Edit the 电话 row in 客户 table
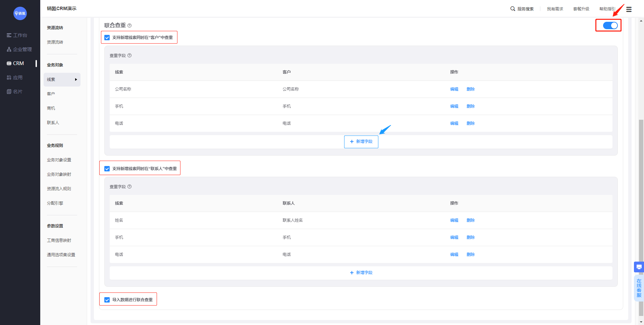 pos(454,123)
